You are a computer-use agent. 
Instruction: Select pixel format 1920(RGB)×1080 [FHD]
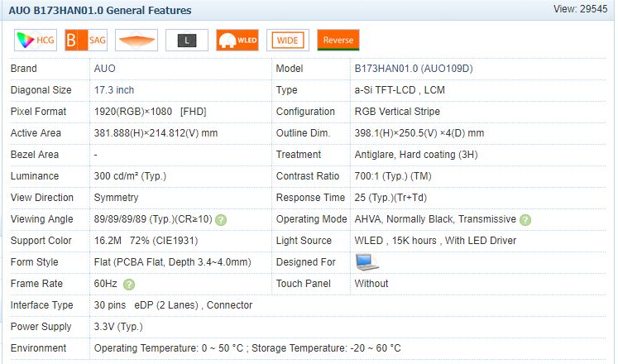point(151,112)
